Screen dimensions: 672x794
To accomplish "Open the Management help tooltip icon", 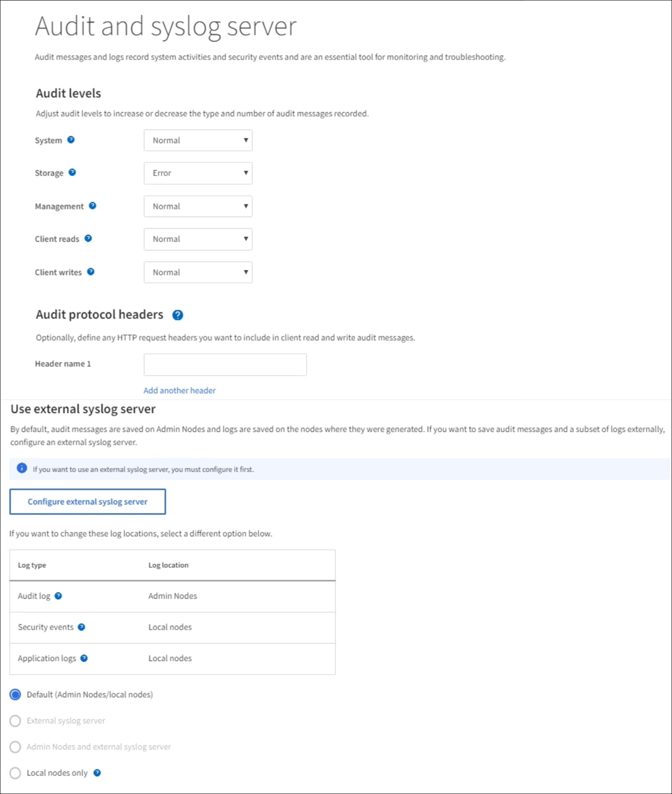I will [92, 206].
